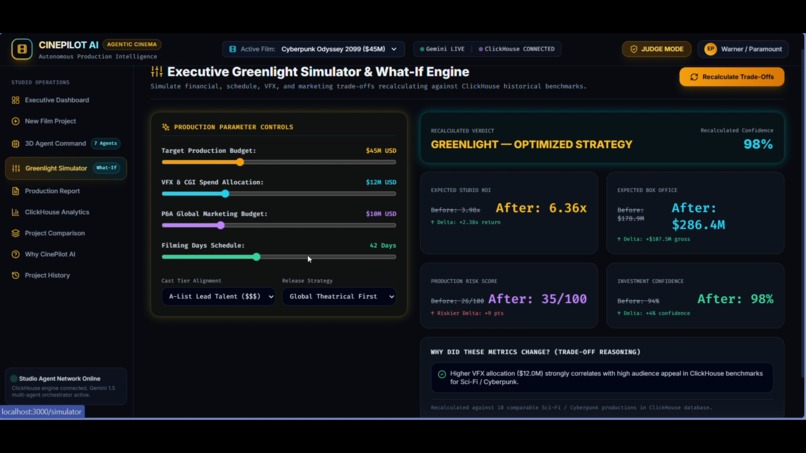Click the 98% Recalculated Confidence value
The image size is (806, 453).
(x=758, y=144)
